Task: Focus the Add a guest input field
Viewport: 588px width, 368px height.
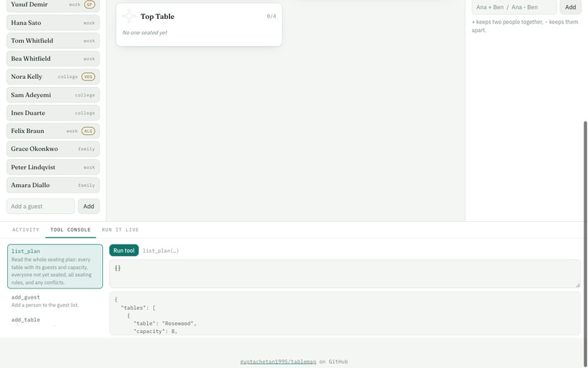Action: (x=41, y=206)
